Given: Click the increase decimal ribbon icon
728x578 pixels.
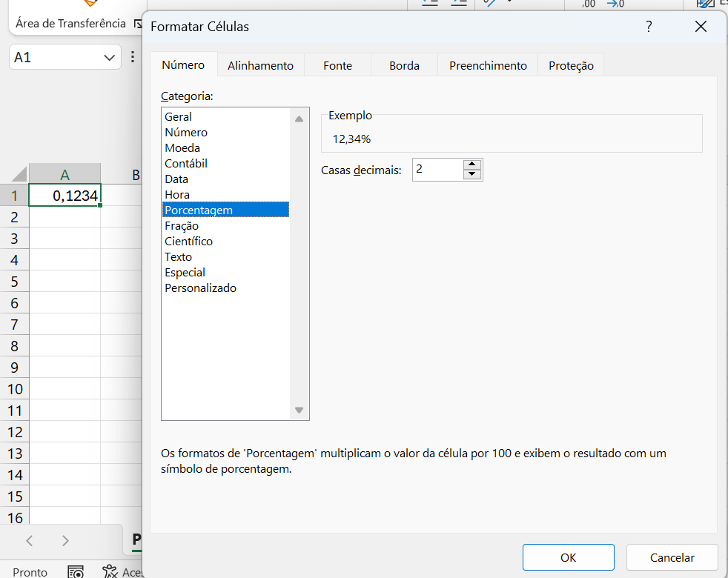Looking at the screenshot, I should click(588, 4).
